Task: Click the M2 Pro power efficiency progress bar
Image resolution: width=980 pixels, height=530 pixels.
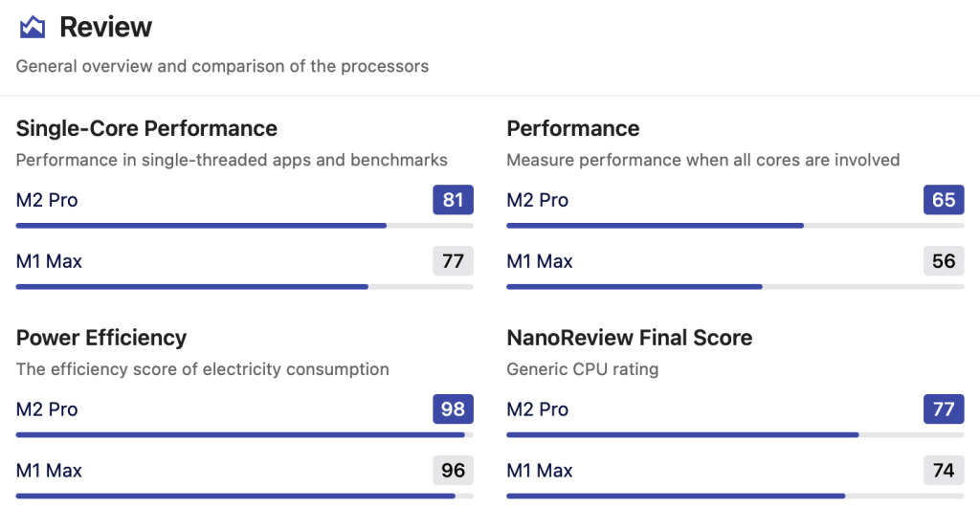Action: [244, 435]
